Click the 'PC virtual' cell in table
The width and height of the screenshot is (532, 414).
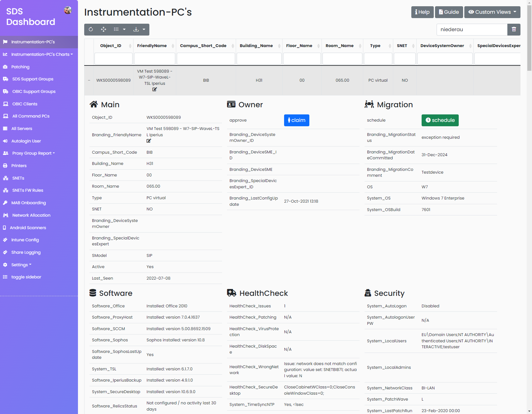point(378,80)
